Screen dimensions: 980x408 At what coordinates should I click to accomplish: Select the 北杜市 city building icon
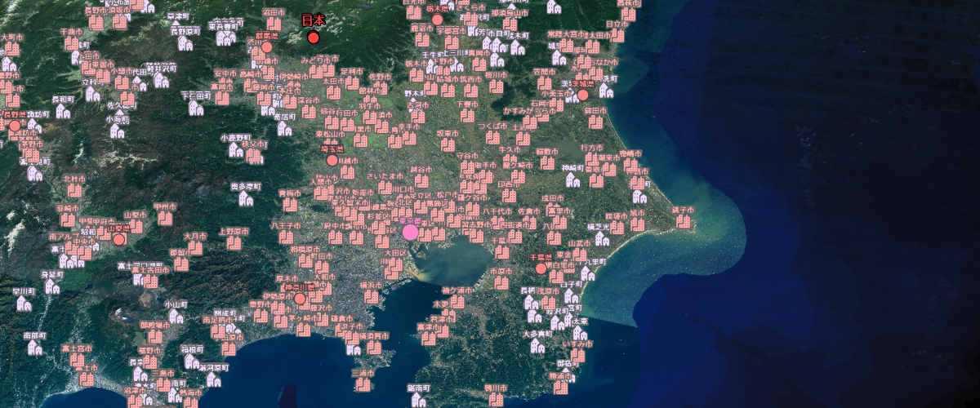74,190
